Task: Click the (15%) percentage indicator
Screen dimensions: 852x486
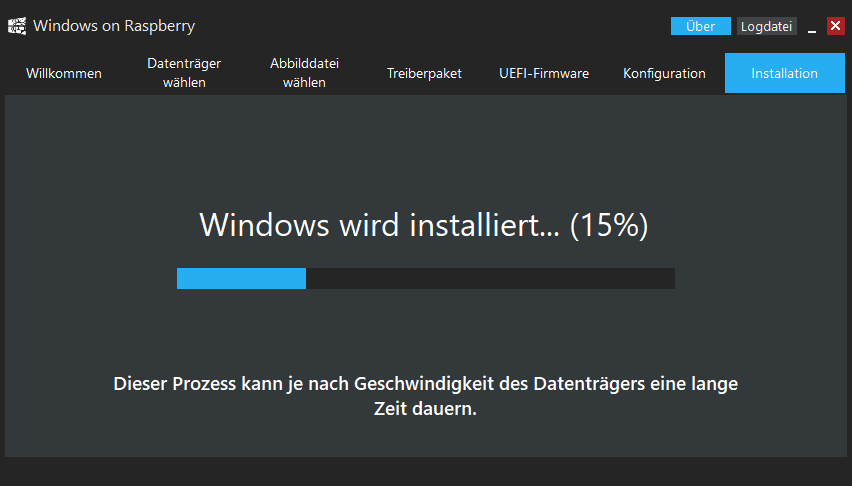Action: pyautogui.click(x=609, y=225)
